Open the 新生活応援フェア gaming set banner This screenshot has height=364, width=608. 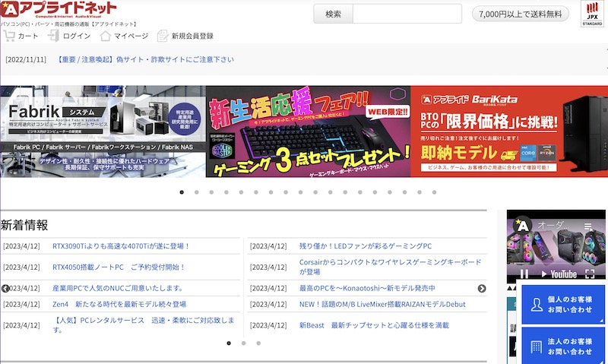308,131
